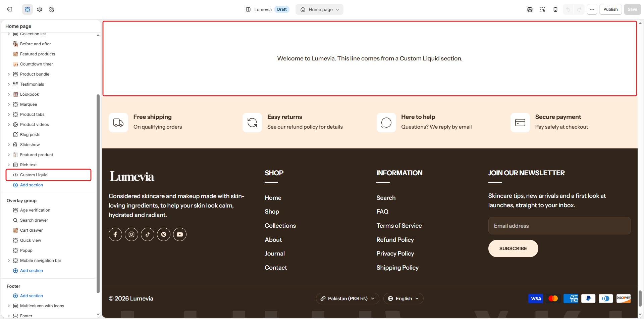Click the Facebook icon in footer
The image size is (644, 319).
tap(115, 234)
